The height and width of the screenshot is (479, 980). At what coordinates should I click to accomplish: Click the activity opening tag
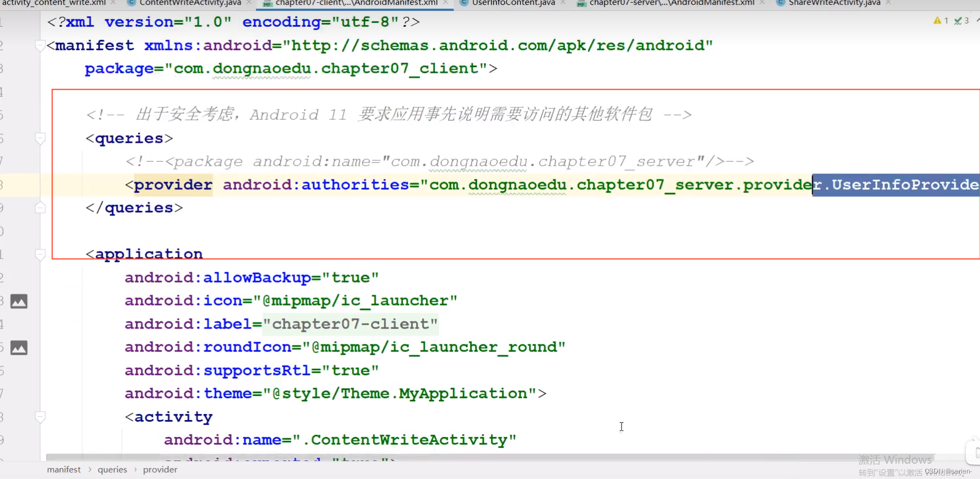point(169,417)
